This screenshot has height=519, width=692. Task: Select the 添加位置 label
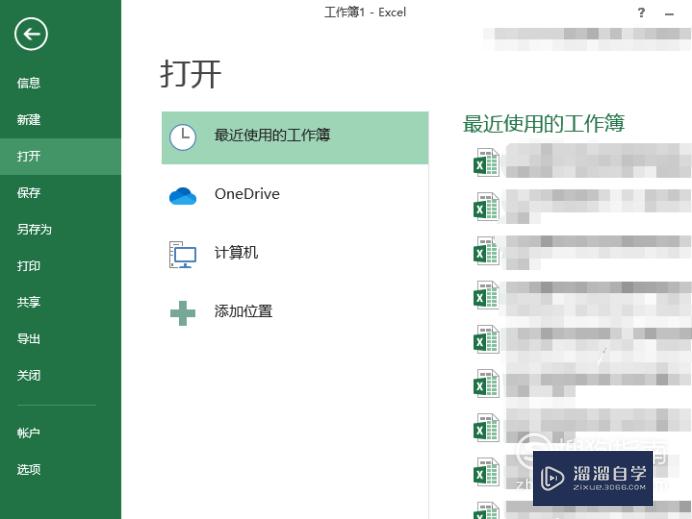click(x=243, y=311)
